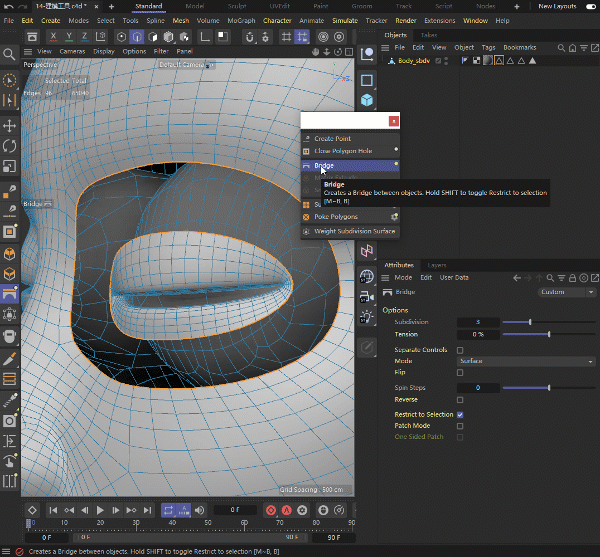Click the red Record keyframe button
The image size is (600, 557).
(x=271, y=510)
